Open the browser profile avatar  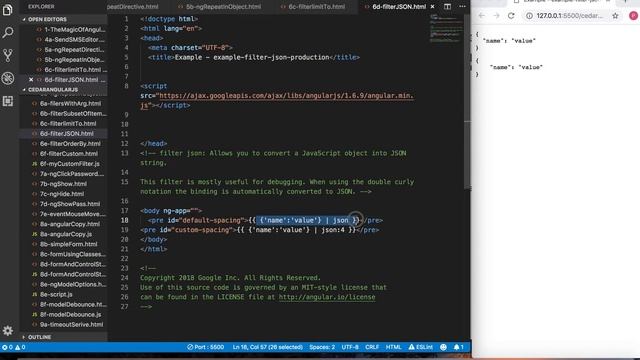pos(633,16)
